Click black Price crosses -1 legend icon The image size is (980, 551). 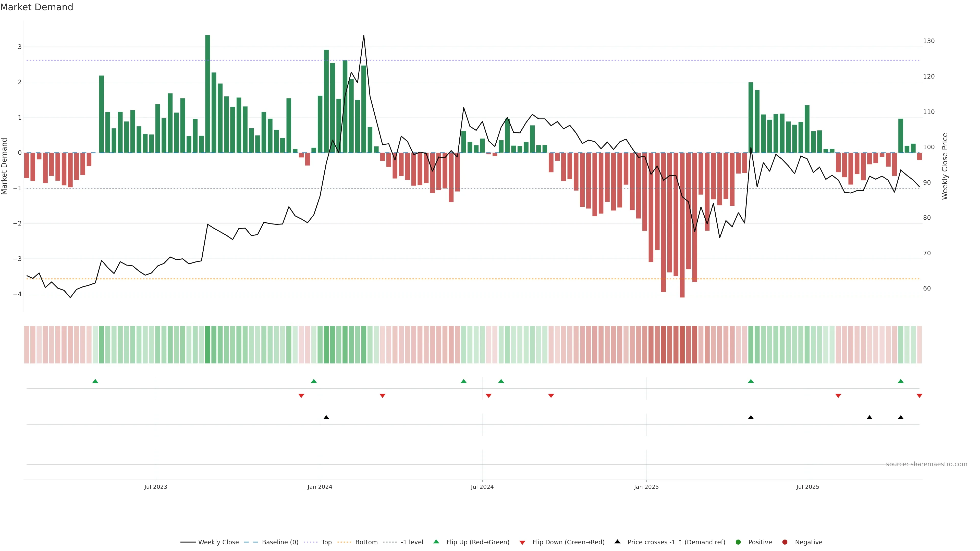point(617,542)
